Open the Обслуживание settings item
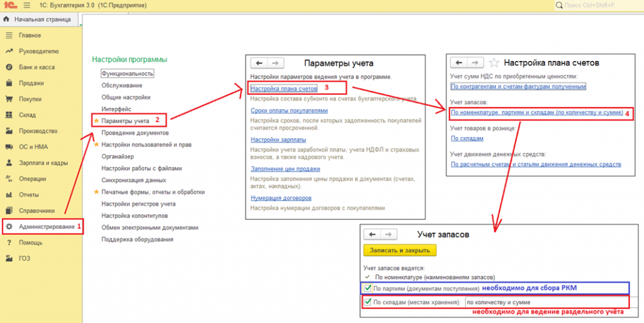The height and width of the screenshot is (323, 644). 122,85
